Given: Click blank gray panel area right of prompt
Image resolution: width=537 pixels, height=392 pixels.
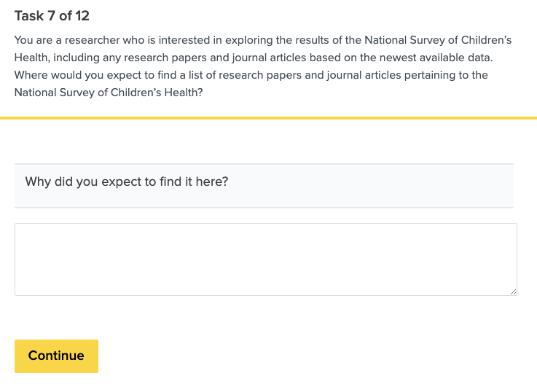Looking at the screenshot, I should [x=379, y=185].
